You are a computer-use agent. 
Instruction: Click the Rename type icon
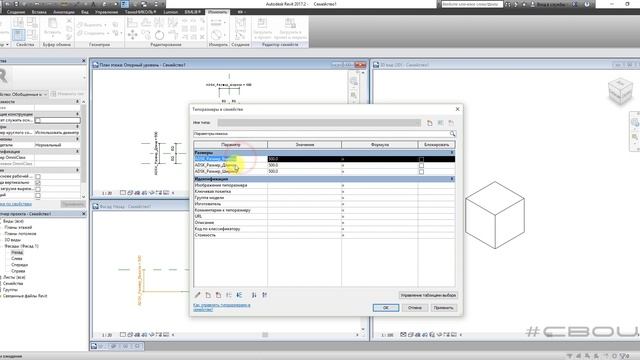[440, 123]
